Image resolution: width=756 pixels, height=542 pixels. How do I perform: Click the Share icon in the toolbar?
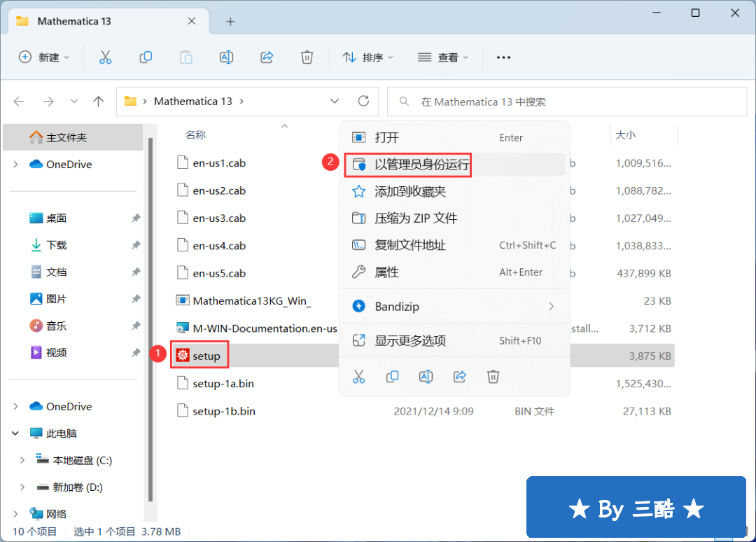[x=267, y=57]
